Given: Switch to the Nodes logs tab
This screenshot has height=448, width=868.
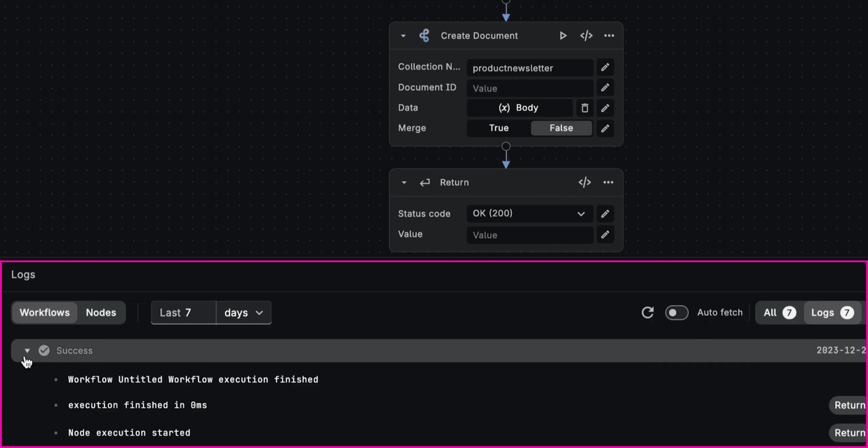Looking at the screenshot, I should [101, 312].
